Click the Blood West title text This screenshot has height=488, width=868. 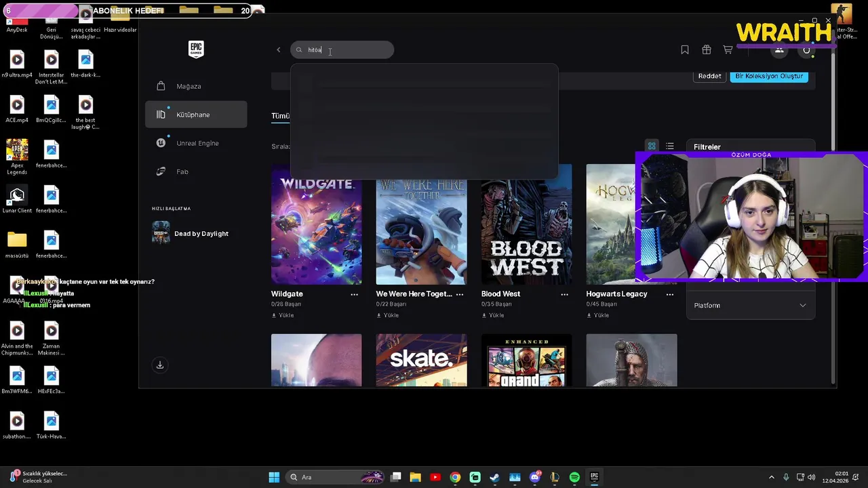pos(500,294)
